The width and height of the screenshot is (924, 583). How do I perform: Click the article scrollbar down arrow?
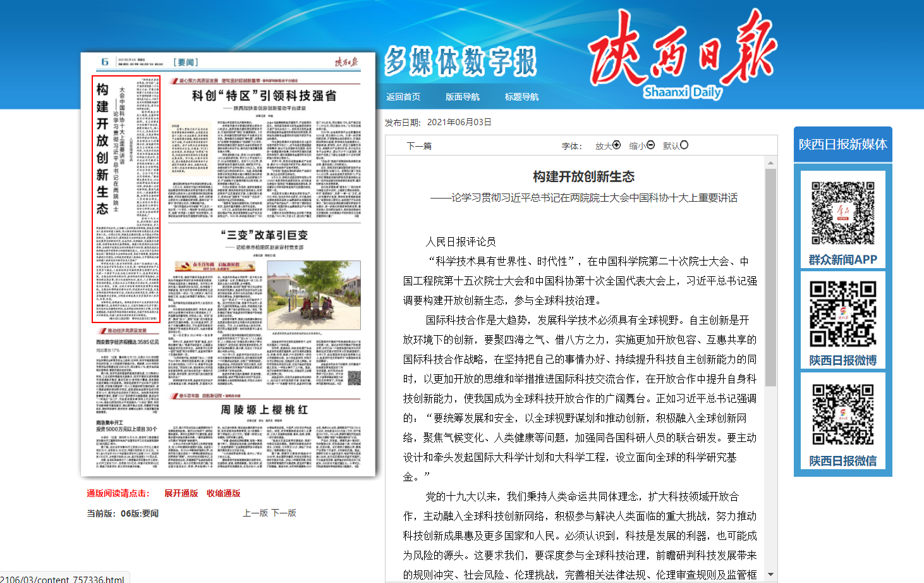click(x=770, y=574)
